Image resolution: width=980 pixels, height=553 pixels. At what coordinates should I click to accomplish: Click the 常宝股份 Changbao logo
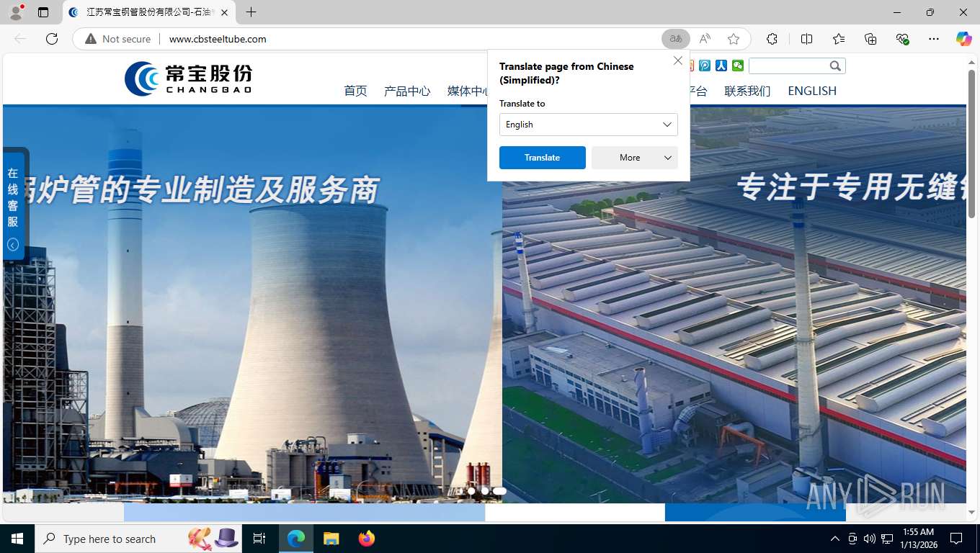188,78
